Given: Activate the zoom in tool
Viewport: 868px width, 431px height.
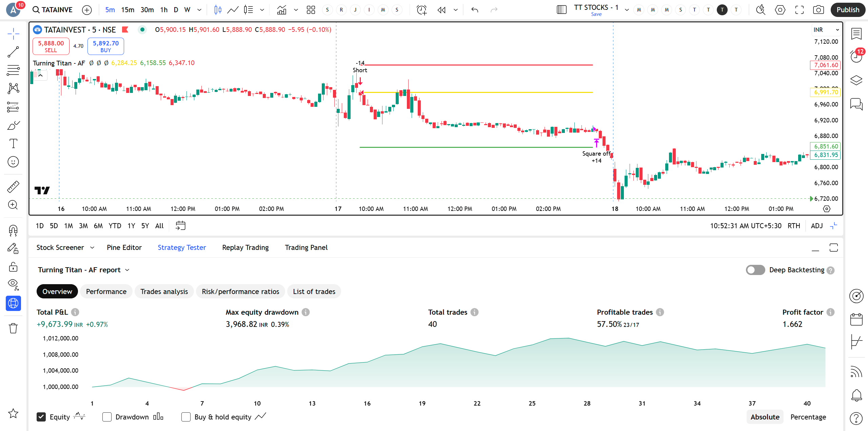Looking at the screenshot, I should tap(13, 205).
